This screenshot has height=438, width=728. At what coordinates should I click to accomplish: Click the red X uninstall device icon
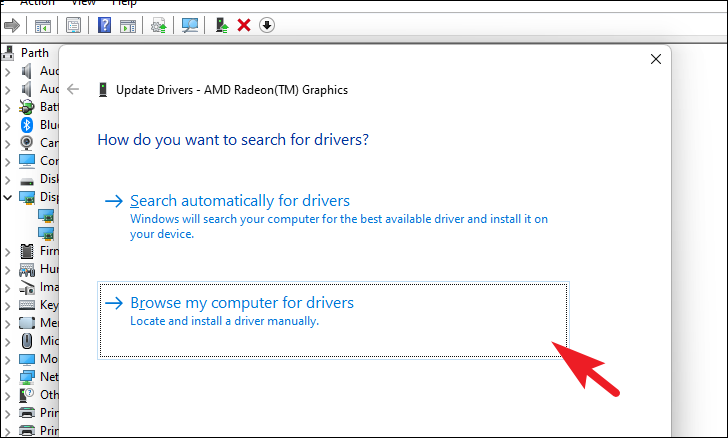coord(244,25)
